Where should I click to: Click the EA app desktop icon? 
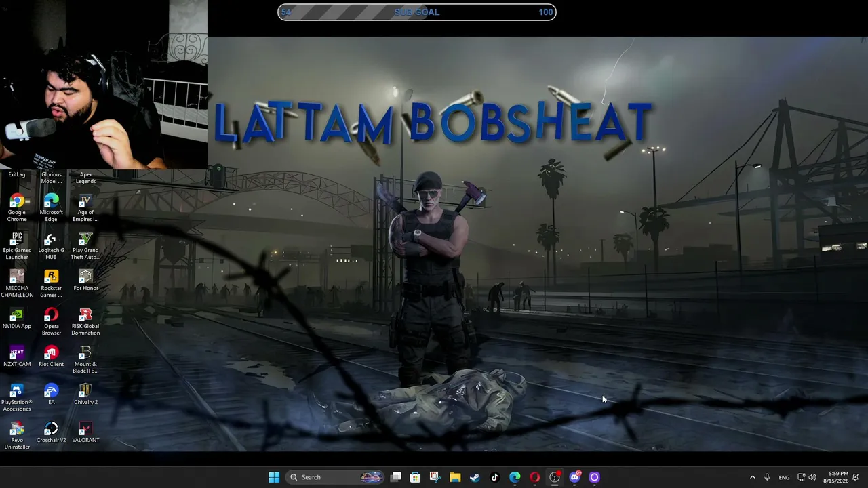[x=51, y=394]
